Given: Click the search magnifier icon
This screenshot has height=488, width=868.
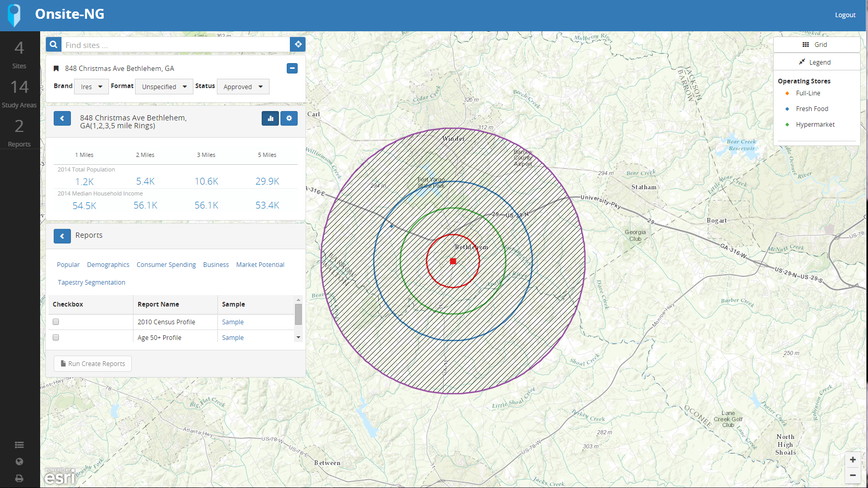Looking at the screenshot, I should click(x=54, y=45).
